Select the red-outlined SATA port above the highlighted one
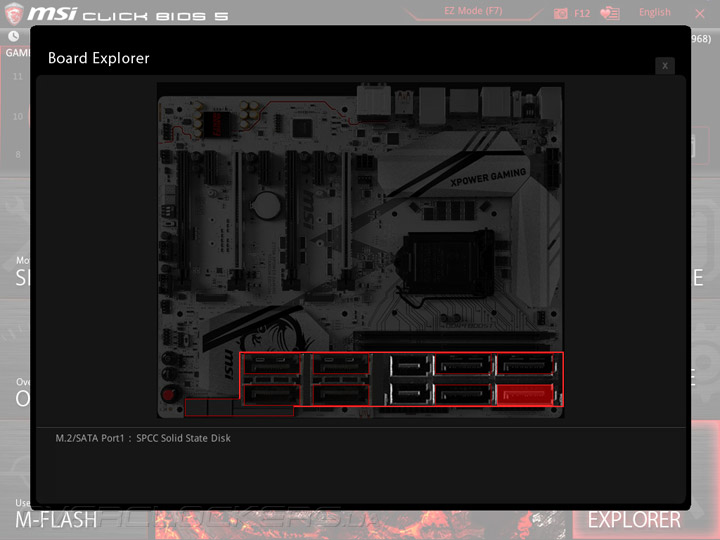Image resolution: width=720 pixels, height=540 pixels. tap(525, 365)
